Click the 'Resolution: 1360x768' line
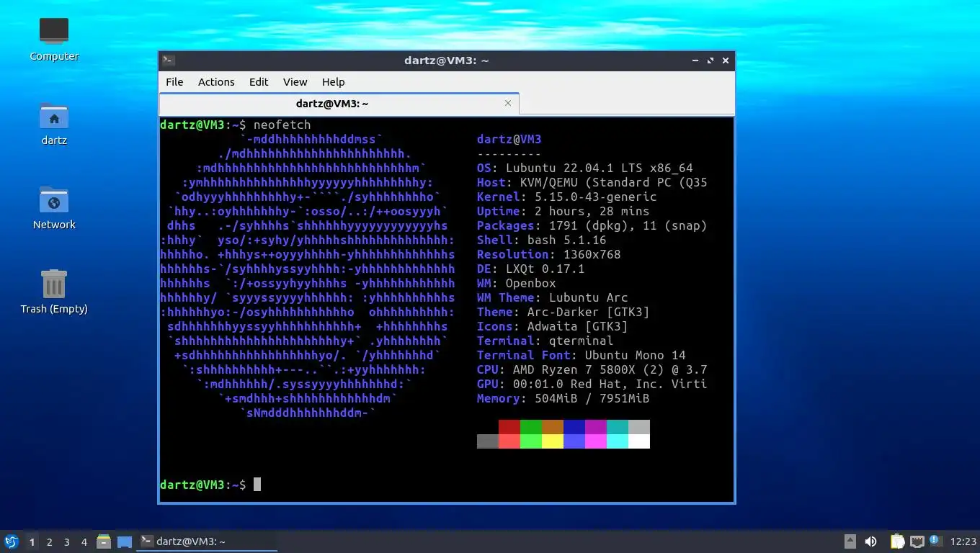 tap(548, 254)
